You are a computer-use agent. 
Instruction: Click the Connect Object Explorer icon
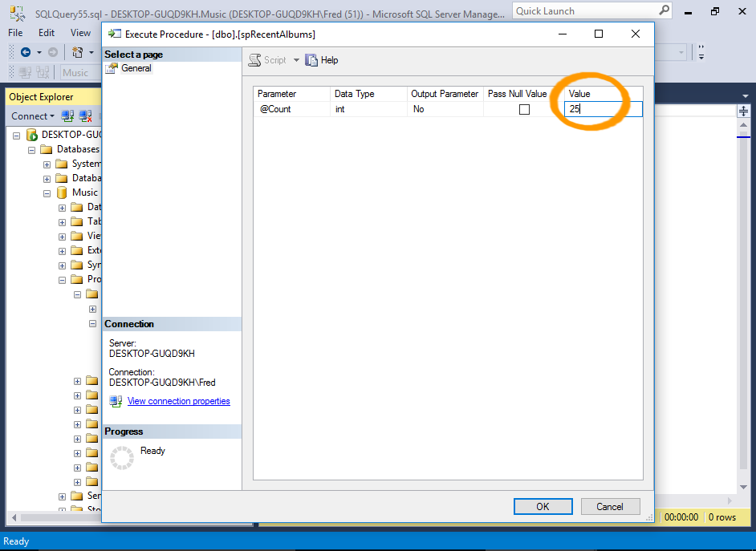[68, 116]
